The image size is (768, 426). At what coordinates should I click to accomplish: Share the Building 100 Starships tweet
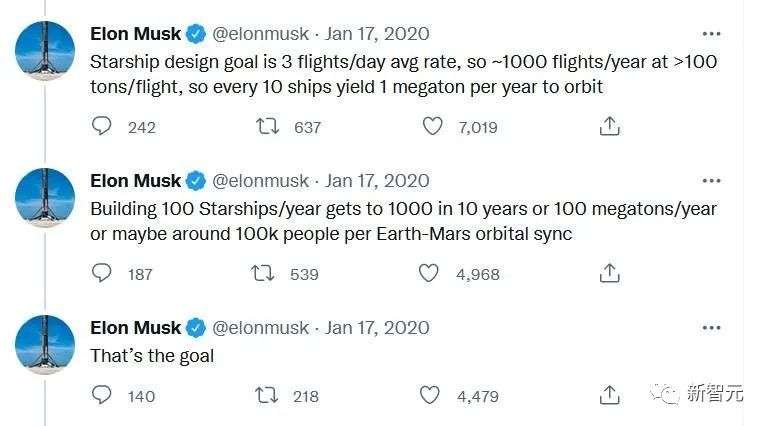[609, 273]
